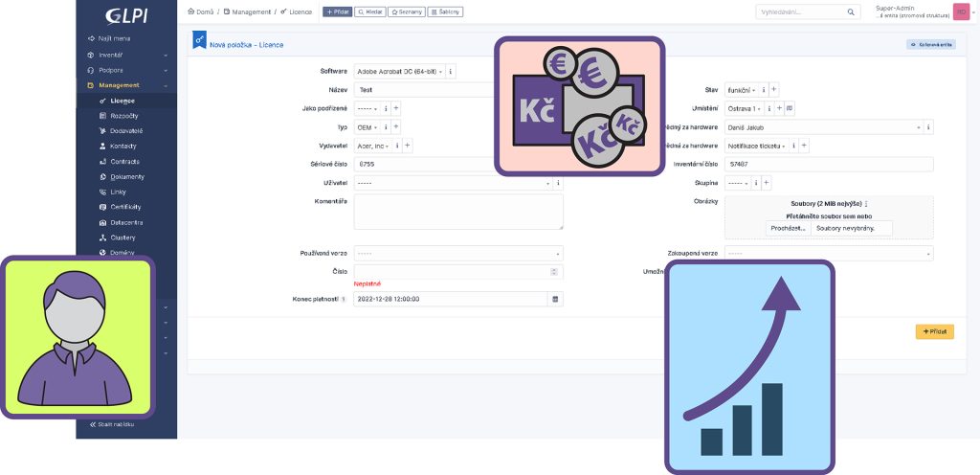The width and height of the screenshot is (980, 475).
Task: Expand the Používaná verze dropdown
Action: (x=457, y=254)
